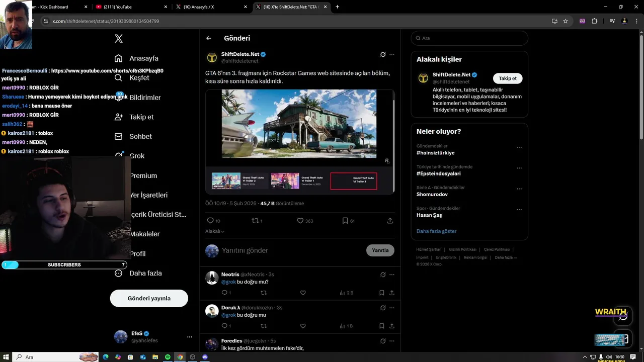Click @grok mention in Neotris comment
This screenshot has height=362, width=644.
(228, 282)
